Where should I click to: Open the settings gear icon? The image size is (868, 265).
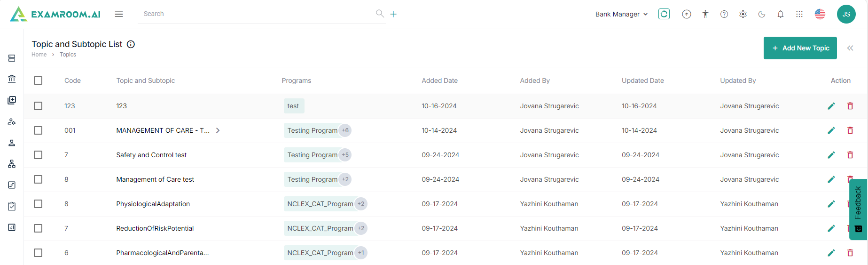tap(743, 14)
